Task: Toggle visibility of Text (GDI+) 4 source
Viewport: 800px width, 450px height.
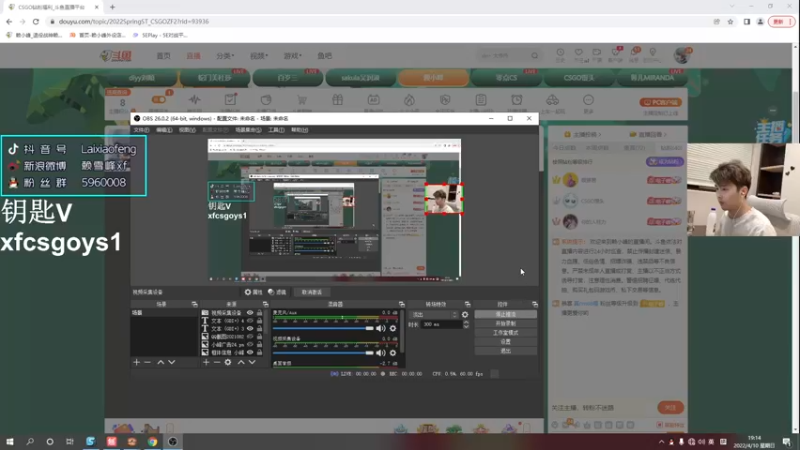Action: coord(250,321)
